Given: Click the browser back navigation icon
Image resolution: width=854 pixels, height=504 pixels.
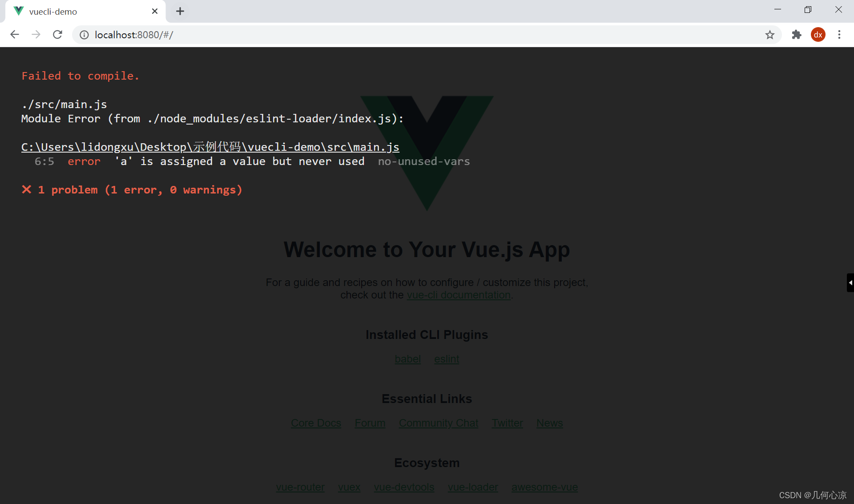Looking at the screenshot, I should coord(14,34).
